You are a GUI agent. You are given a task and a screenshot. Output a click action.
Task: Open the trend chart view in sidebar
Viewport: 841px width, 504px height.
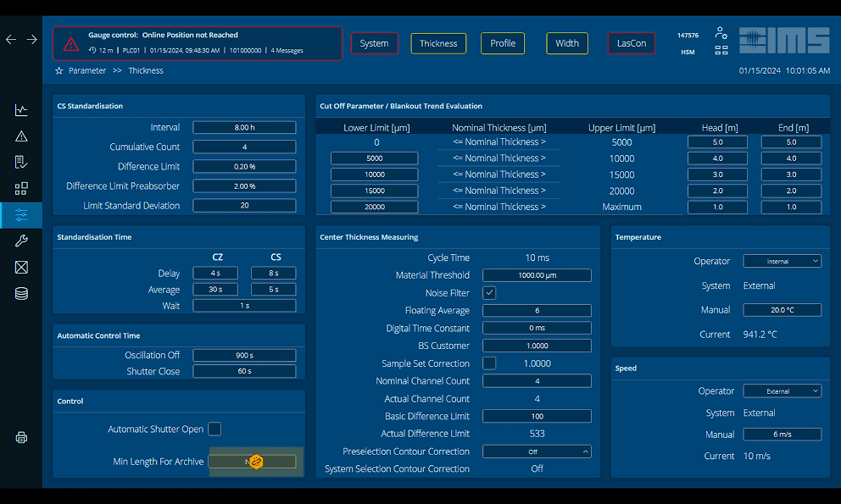click(x=21, y=110)
